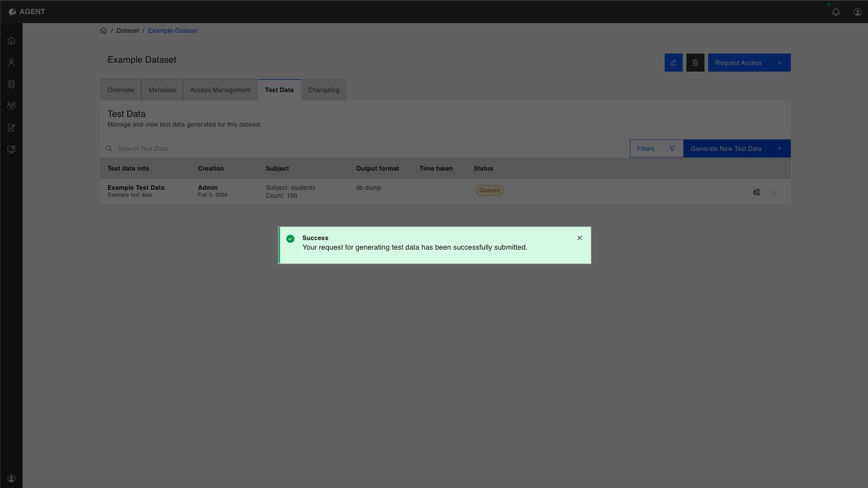Switch to the Access Management tab
The height and width of the screenshot is (488, 868).
point(220,90)
